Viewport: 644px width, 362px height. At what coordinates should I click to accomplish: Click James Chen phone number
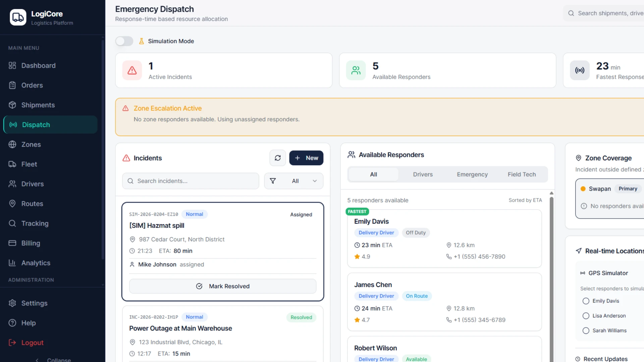[x=479, y=320]
